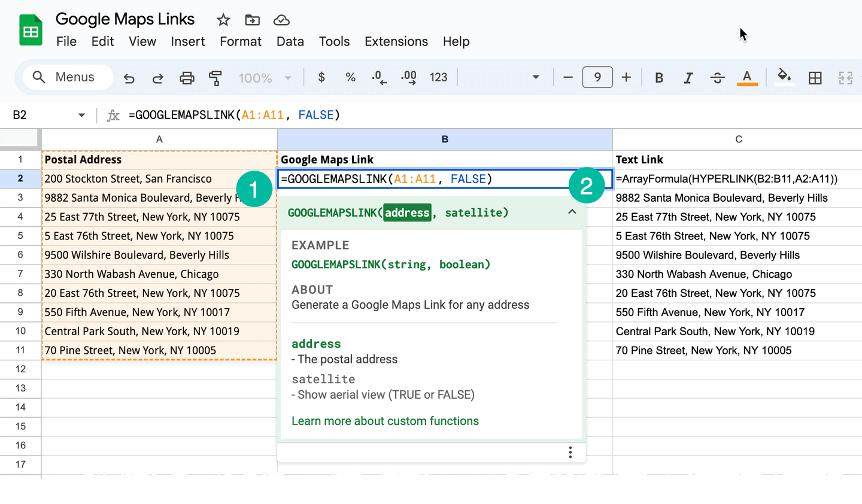The image size is (862, 504).
Task: Open the text color picker
Action: coord(747,78)
